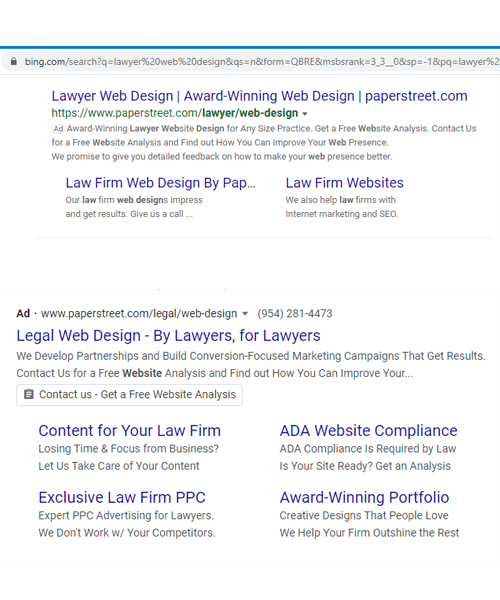Click text 'Creative Designs That People Love'

[364, 515]
